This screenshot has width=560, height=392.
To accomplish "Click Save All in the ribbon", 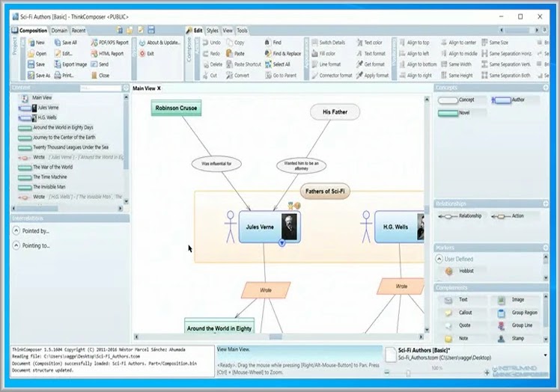I will point(65,43).
